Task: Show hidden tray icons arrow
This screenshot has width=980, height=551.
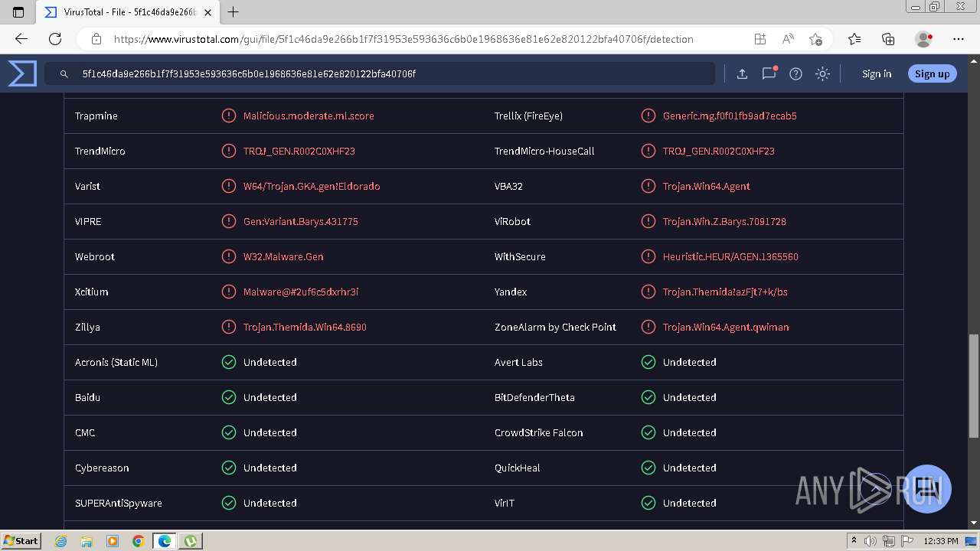Action: pyautogui.click(x=854, y=541)
